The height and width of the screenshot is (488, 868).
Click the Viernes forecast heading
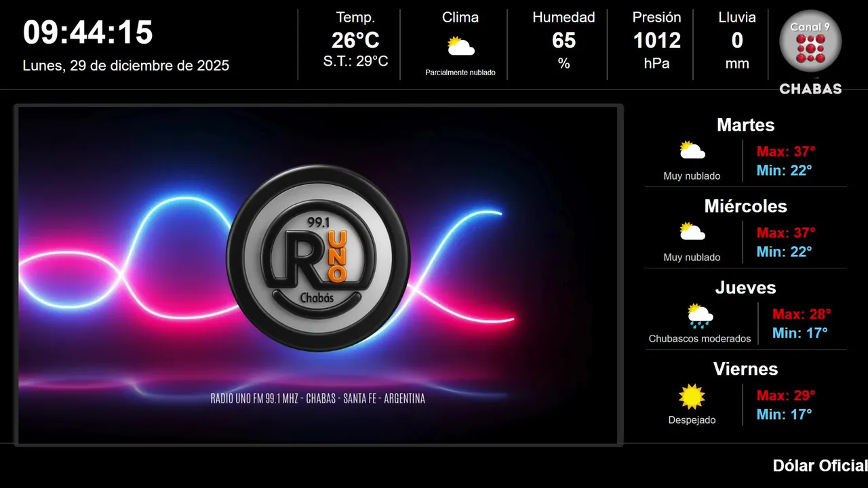(745, 369)
